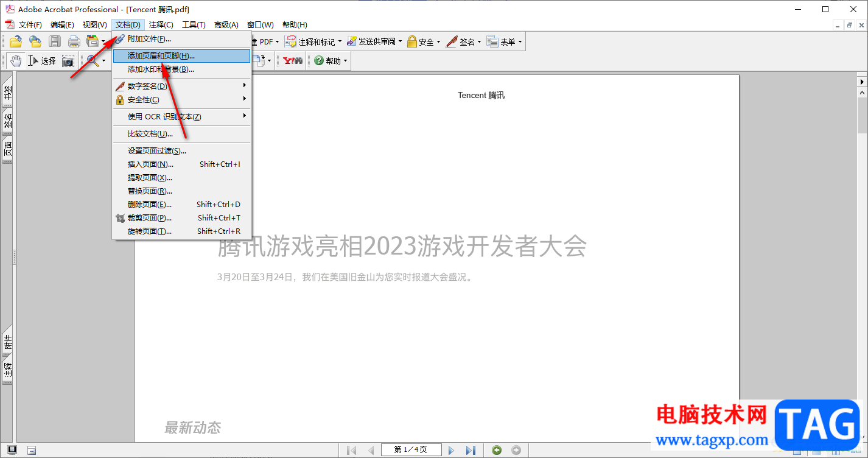
Task: Select the Hand tool
Action: [16, 60]
